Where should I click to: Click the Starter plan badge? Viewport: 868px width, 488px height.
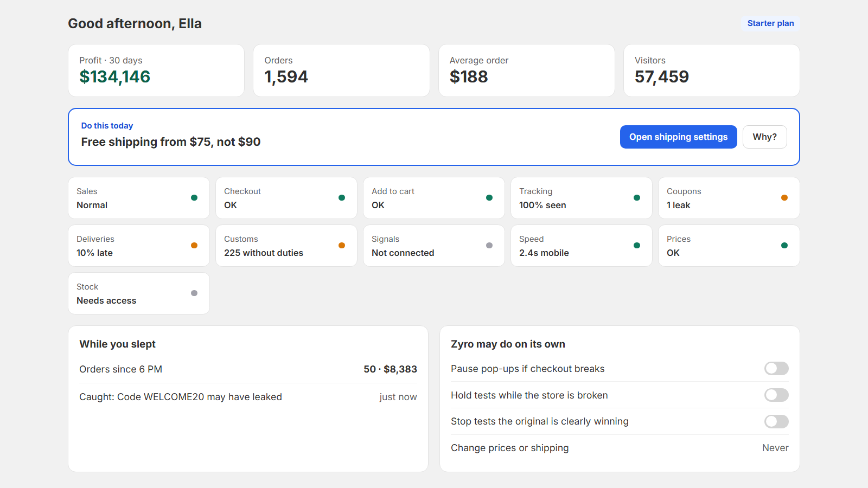coord(770,23)
